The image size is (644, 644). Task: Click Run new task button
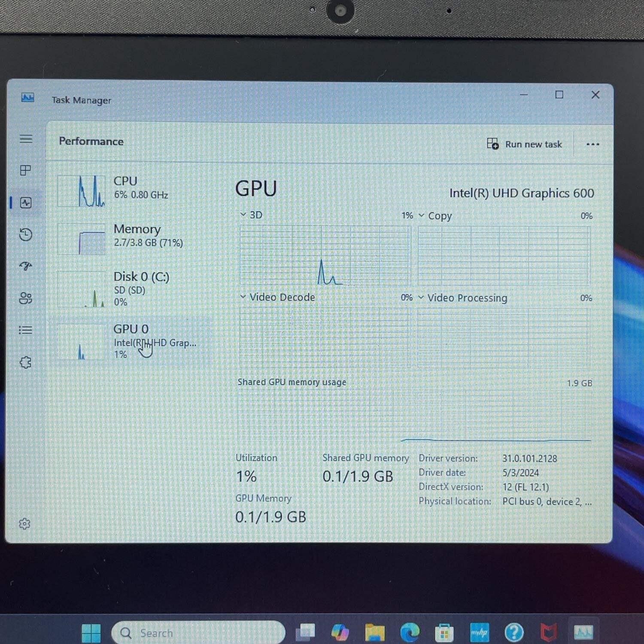click(524, 144)
